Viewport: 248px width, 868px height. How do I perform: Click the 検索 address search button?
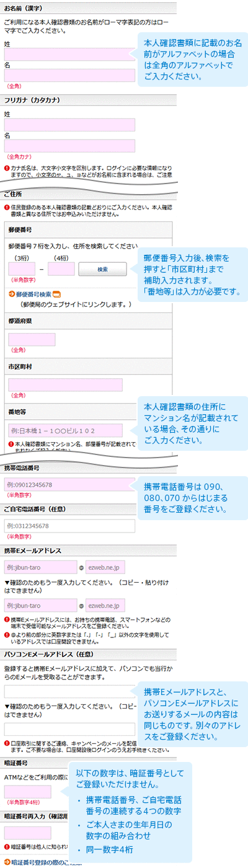tap(102, 269)
